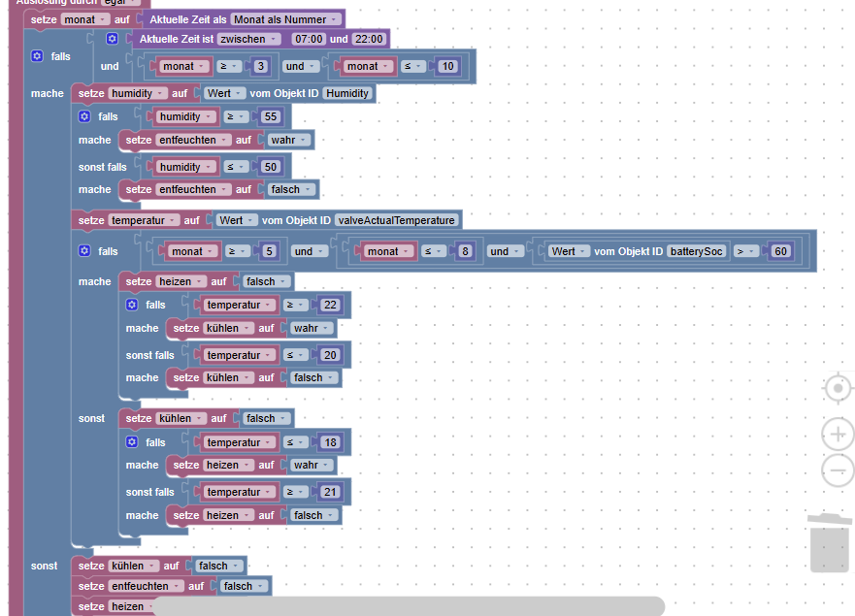Edit the month value 8

tap(465, 251)
